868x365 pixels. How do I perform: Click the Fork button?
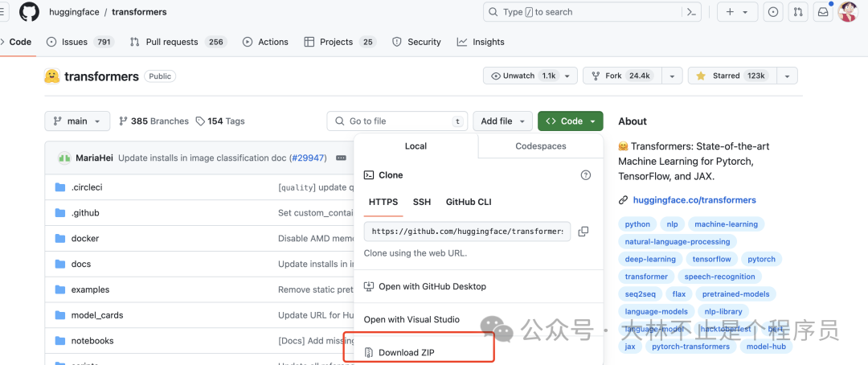(x=623, y=76)
